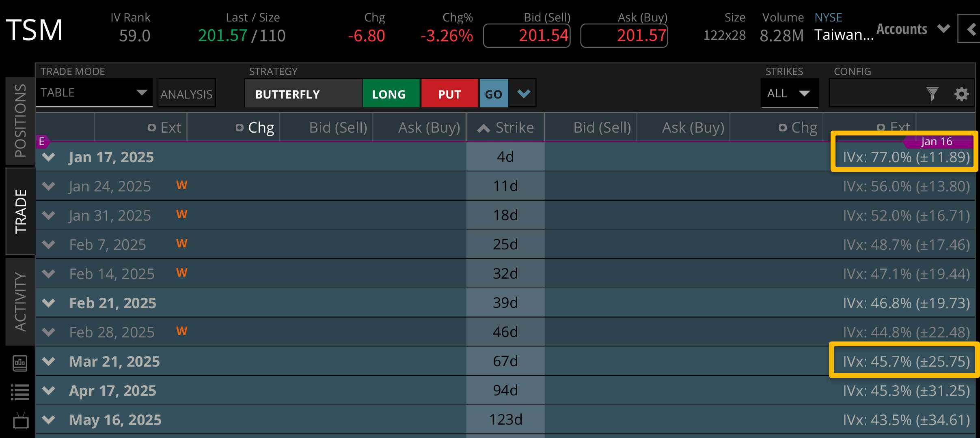
Task: Click the W weekly marker on Jan 24
Action: [181, 185]
